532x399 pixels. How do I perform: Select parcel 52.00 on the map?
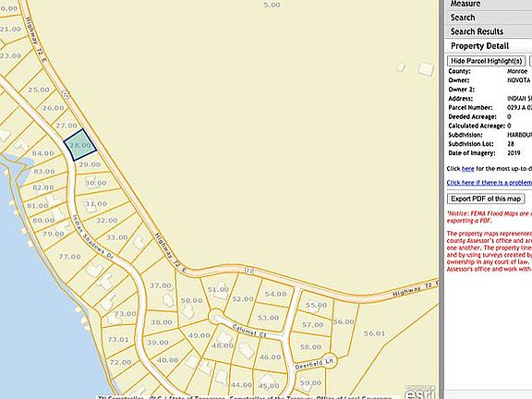pos(243,299)
